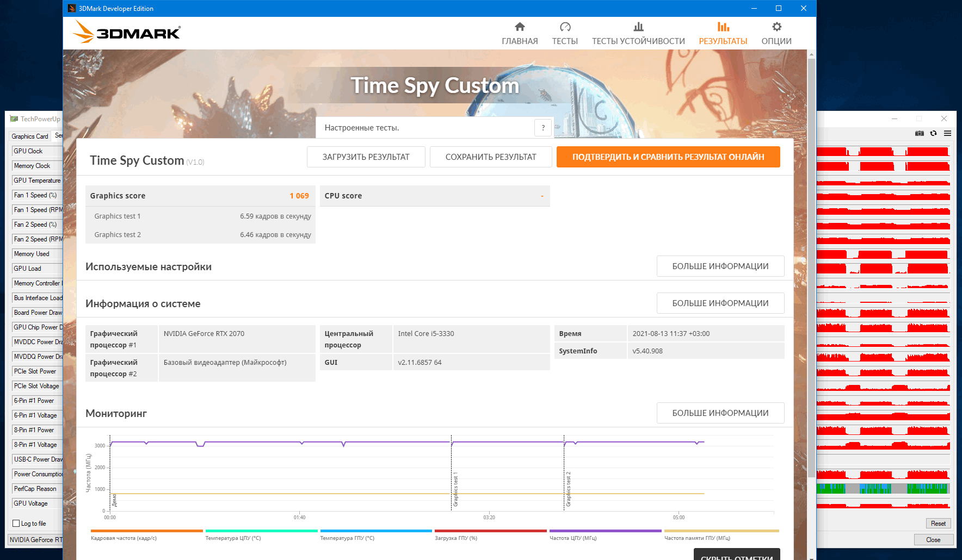Screen dimensions: 962x560
Task: Open БОЛЬШЕ ИНФОРМАЦИИ for Используемые настройки
Action: pos(720,266)
